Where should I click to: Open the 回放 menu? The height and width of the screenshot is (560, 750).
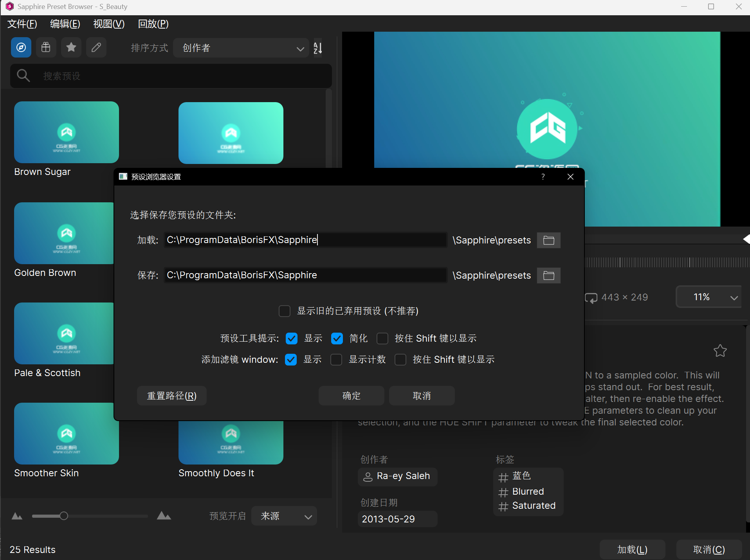click(152, 24)
